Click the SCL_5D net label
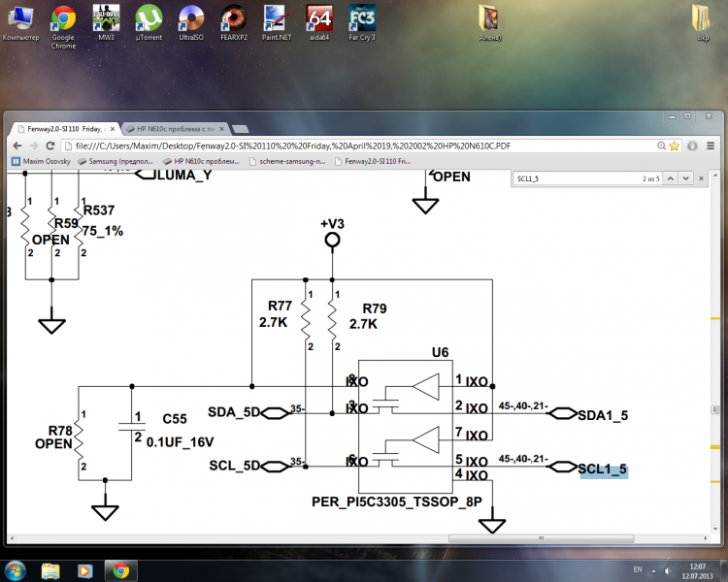728x582 pixels. 234,466
